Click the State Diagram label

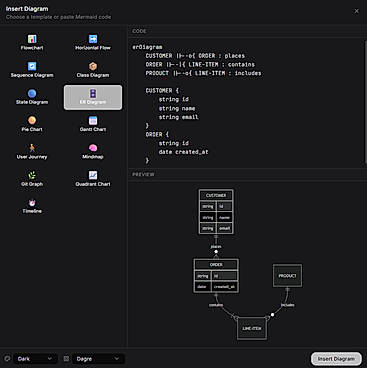coord(32,102)
